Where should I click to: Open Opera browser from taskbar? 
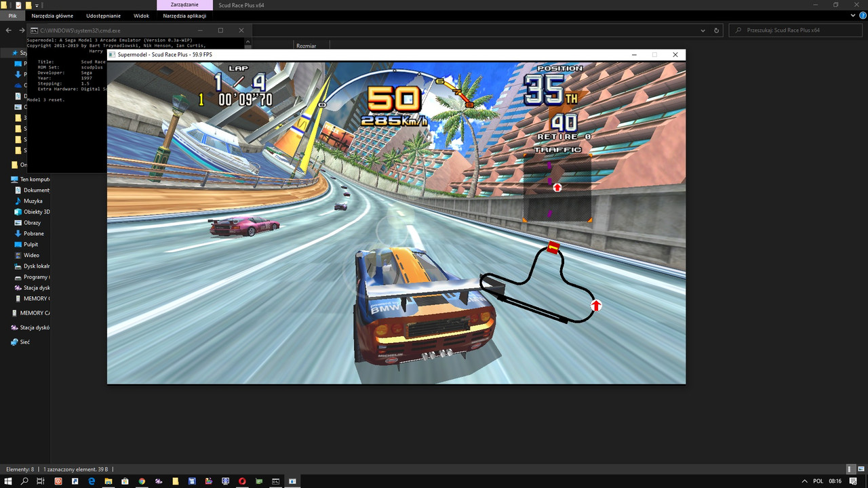(x=242, y=481)
